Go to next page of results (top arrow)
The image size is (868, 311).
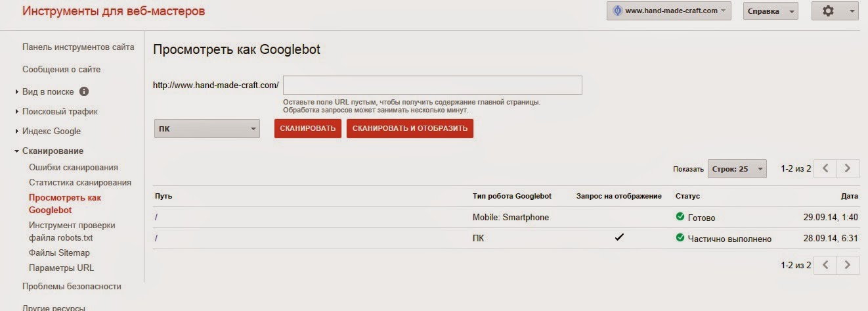848,168
